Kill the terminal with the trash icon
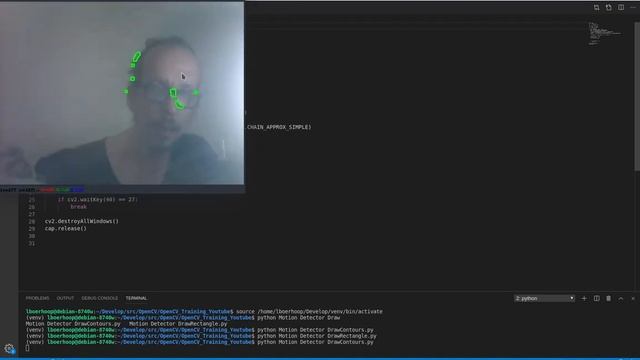This screenshot has width=640, height=360. point(609,298)
